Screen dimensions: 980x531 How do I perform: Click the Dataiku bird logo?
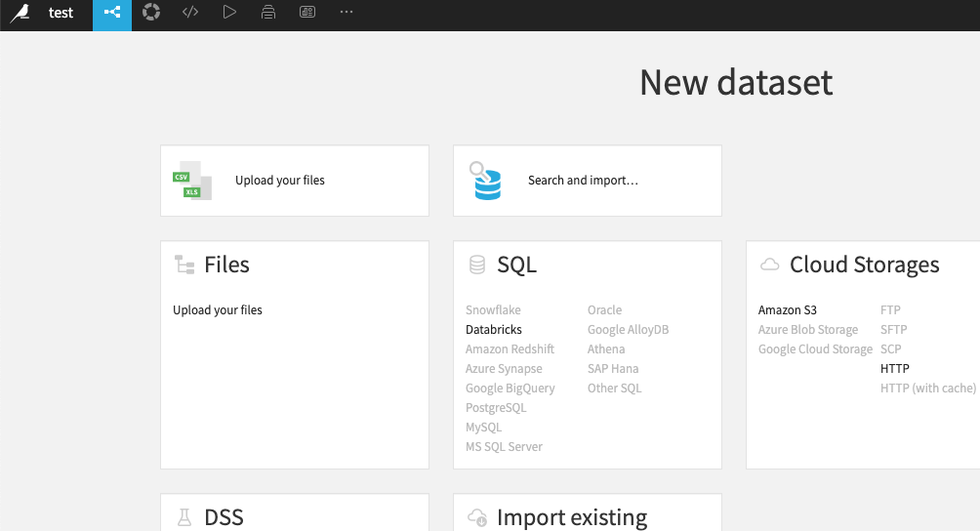click(x=20, y=14)
